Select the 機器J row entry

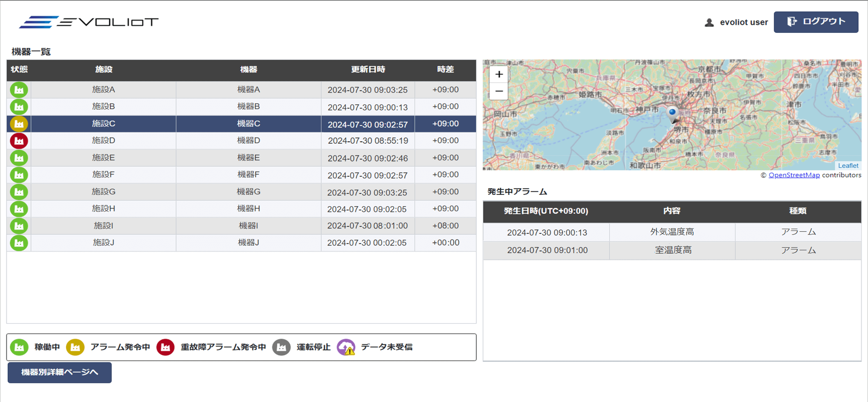(248, 242)
